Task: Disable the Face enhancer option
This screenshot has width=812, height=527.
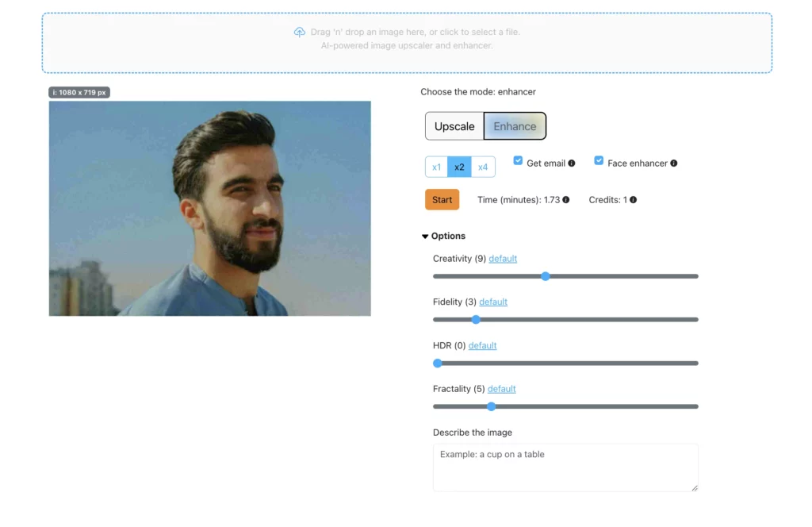Action: [x=599, y=160]
